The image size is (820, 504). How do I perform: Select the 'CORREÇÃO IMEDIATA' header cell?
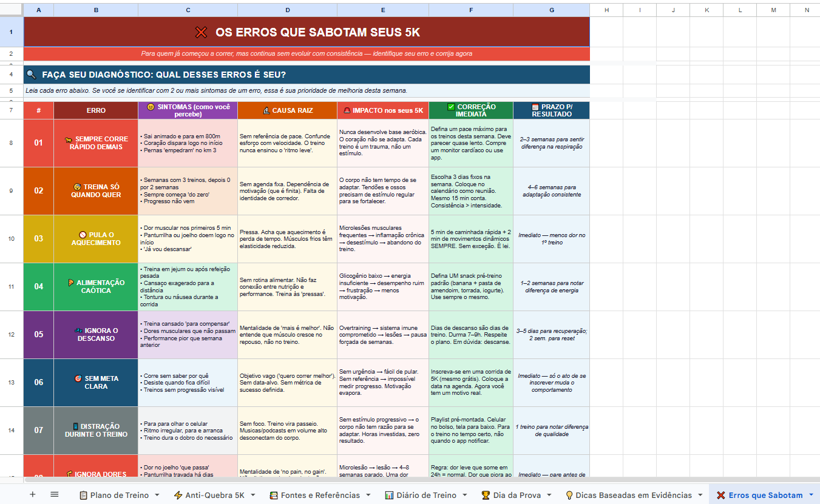[x=471, y=110]
